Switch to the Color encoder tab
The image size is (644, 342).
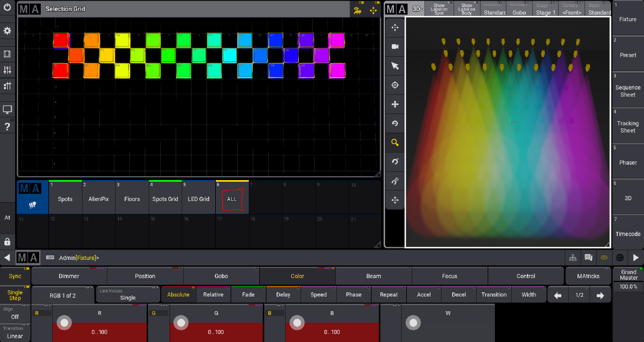tap(297, 276)
